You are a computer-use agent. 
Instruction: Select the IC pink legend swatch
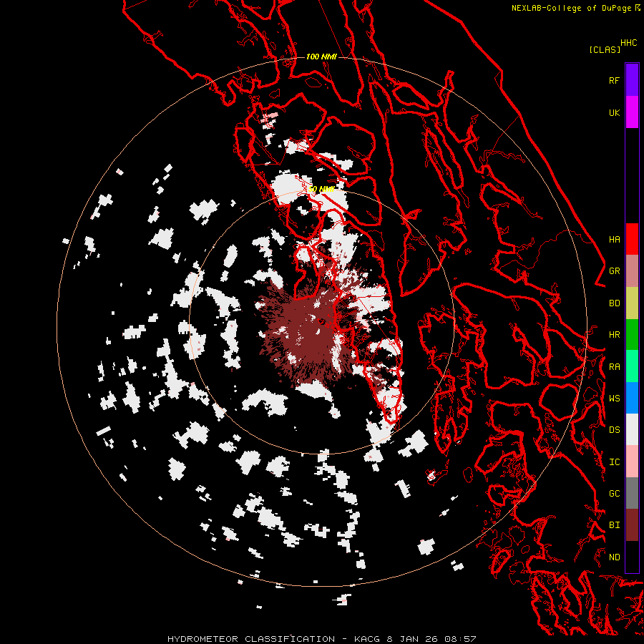coord(632,462)
